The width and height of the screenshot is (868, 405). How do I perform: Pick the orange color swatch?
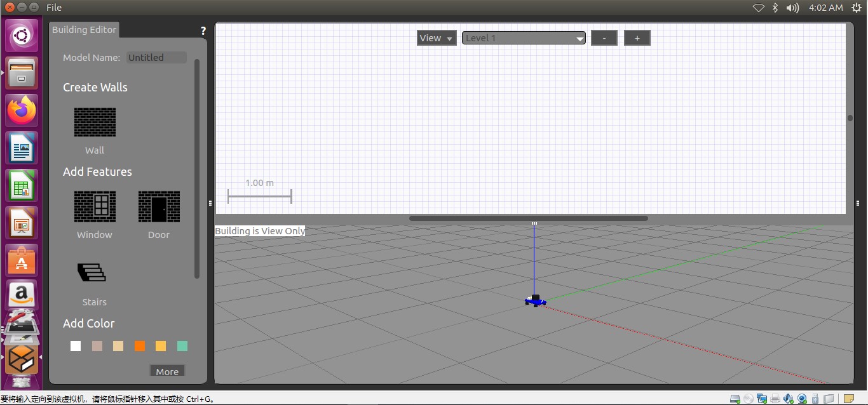140,346
